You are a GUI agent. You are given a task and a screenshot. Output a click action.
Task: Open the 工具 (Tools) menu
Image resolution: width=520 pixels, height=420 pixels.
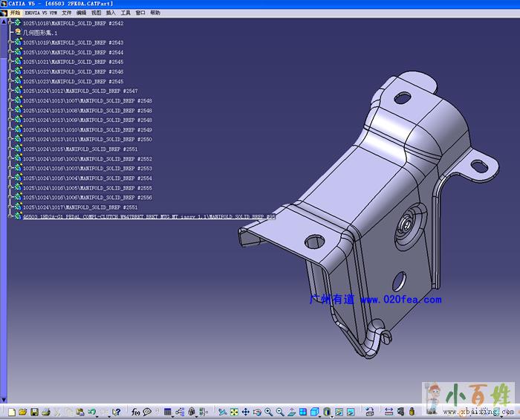coord(126,13)
